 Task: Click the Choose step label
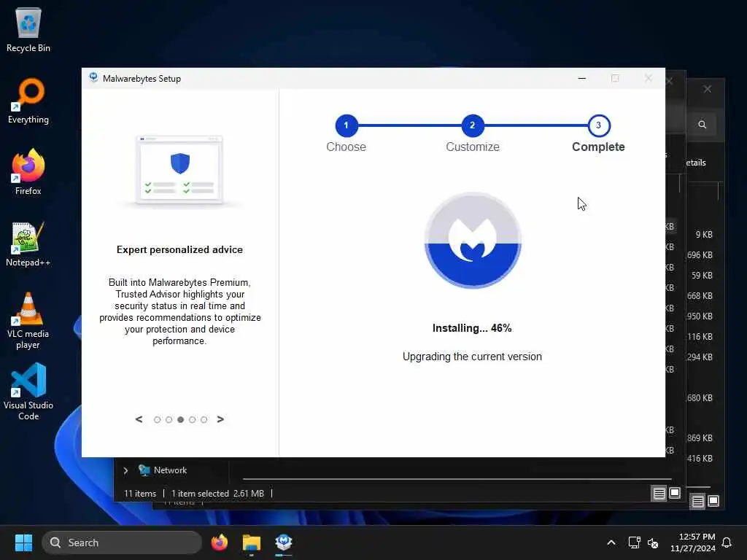tap(347, 147)
